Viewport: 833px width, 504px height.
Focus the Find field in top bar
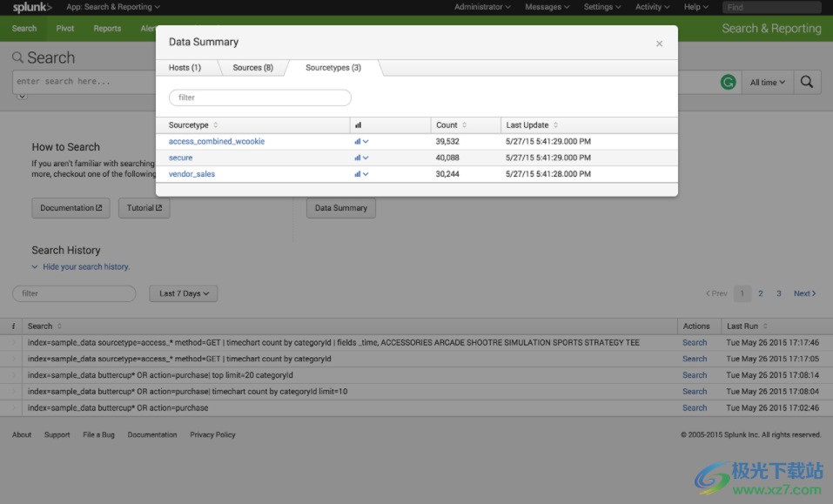(771, 8)
